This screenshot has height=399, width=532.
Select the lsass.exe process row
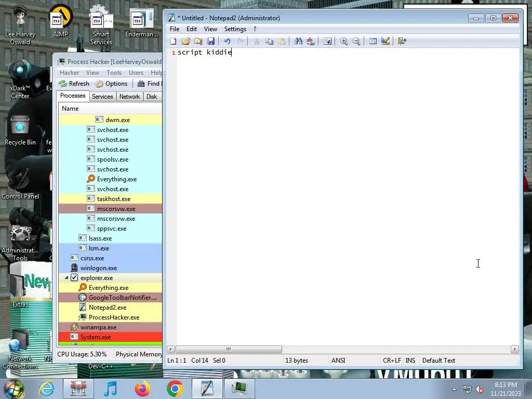[x=110, y=238]
